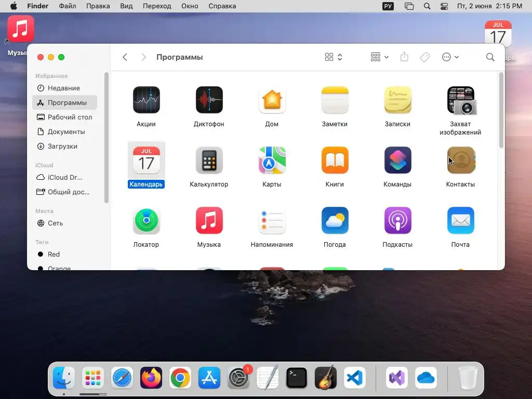Open Документы in the sidebar
The height and width of the screenshot is (399, 532).
point(64,131)
